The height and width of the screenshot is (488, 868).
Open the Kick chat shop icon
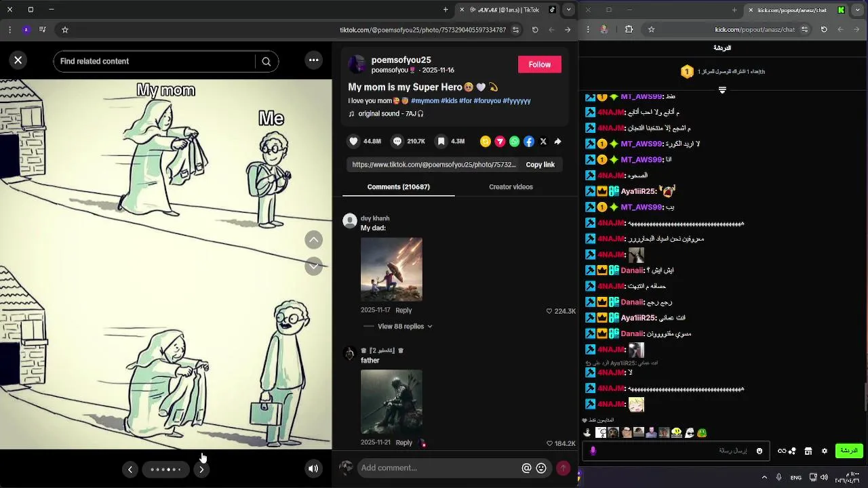[x=808, y=451]
